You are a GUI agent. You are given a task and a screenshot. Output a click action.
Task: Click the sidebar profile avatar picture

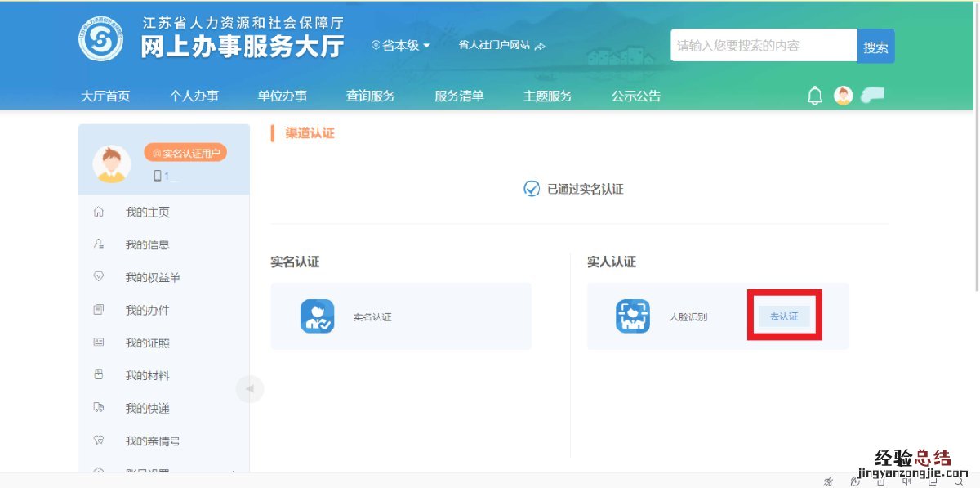click(112, 163)
